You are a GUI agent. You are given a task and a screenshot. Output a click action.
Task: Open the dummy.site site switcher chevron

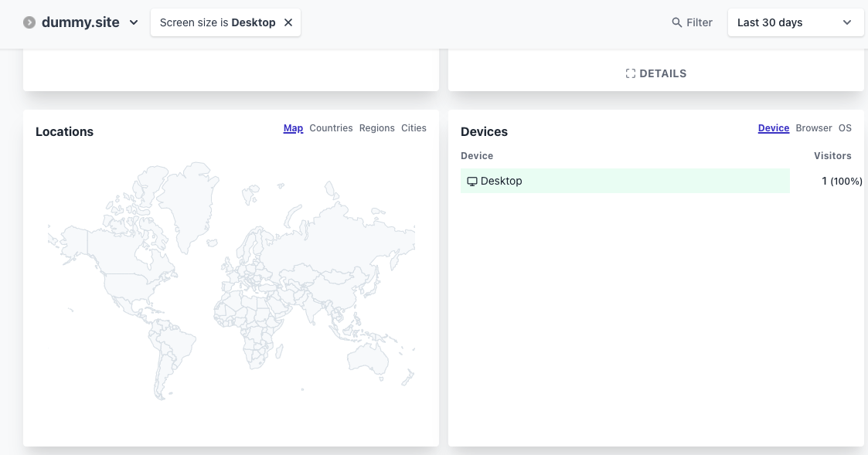point(134,22)
